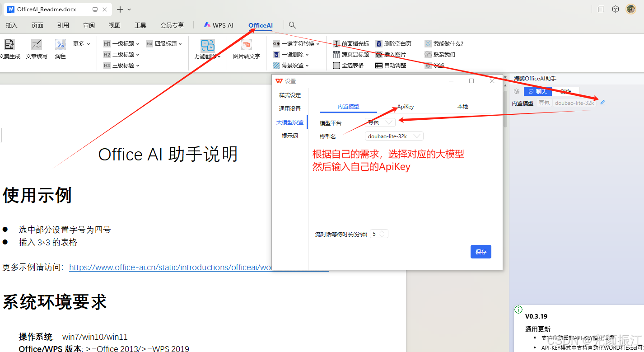
Task: Expand the arrow next to new tab plus
Action: [129, 9]
